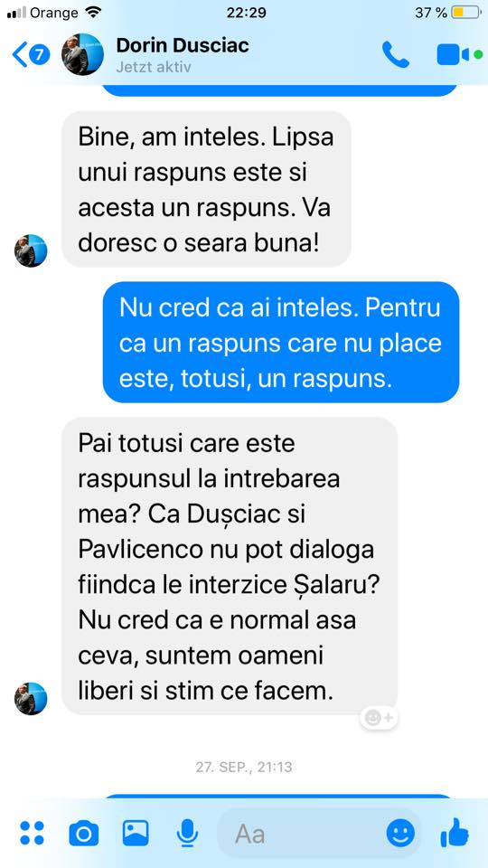Add a reaction to the last message
This screenshot has height=868, width=488.
click(379, 718)
